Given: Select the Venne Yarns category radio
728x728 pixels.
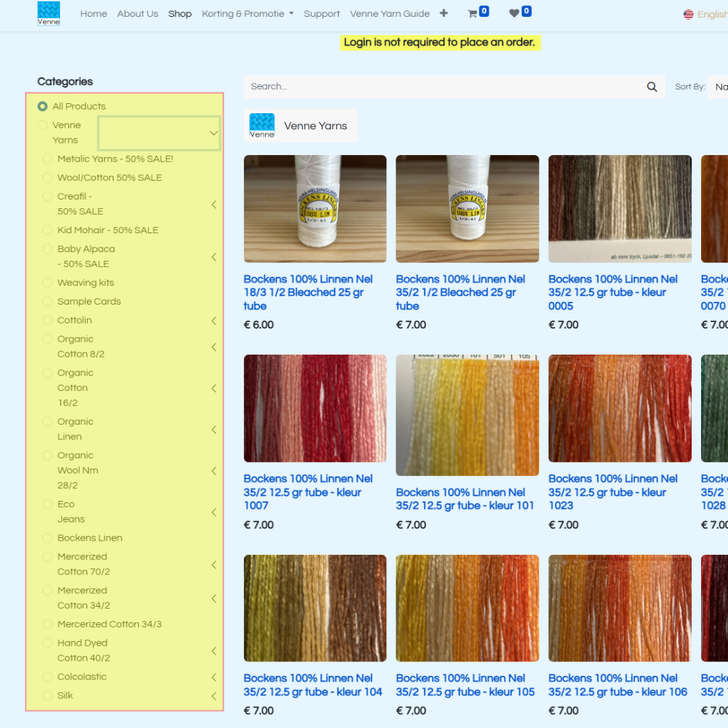Looking at the screenshot, I should click(42, 125).
